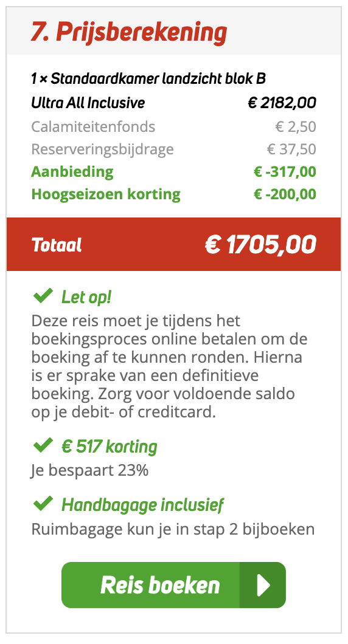Click the Let op! notice title

pyautogui.click(x=86, y=297)
